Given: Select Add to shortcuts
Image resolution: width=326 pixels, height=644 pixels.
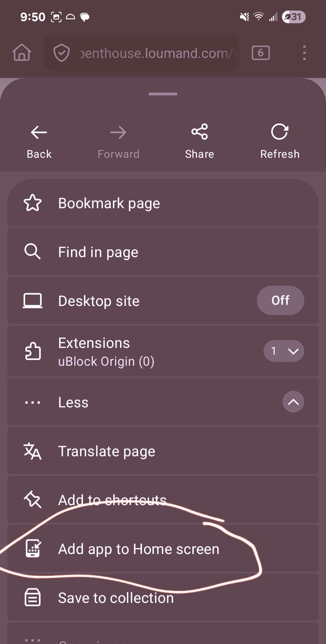Looking at the screenshot, I should click(112, 500).
